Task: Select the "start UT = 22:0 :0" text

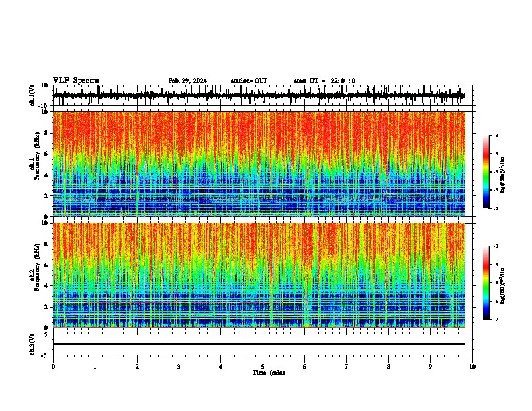Action: pos(324,81)
